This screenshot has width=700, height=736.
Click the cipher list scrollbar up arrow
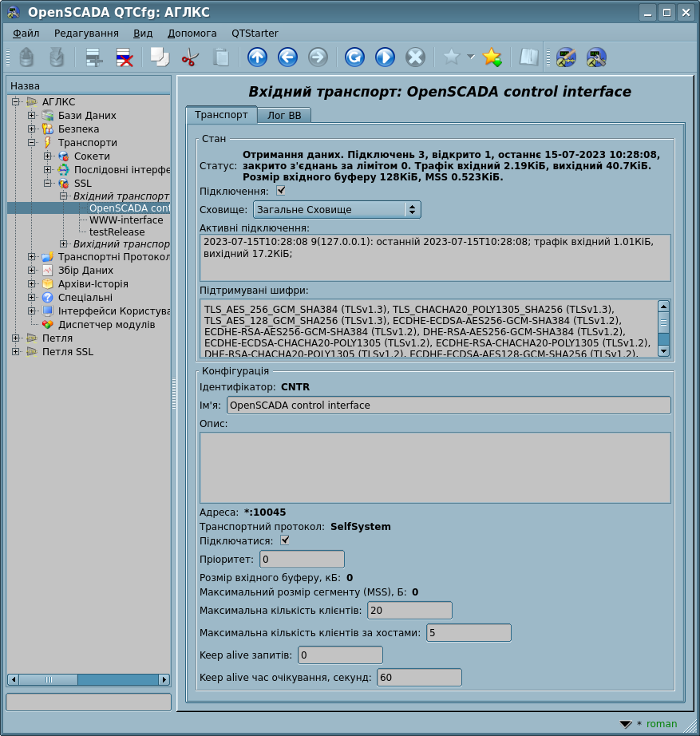tap(663, 307)
